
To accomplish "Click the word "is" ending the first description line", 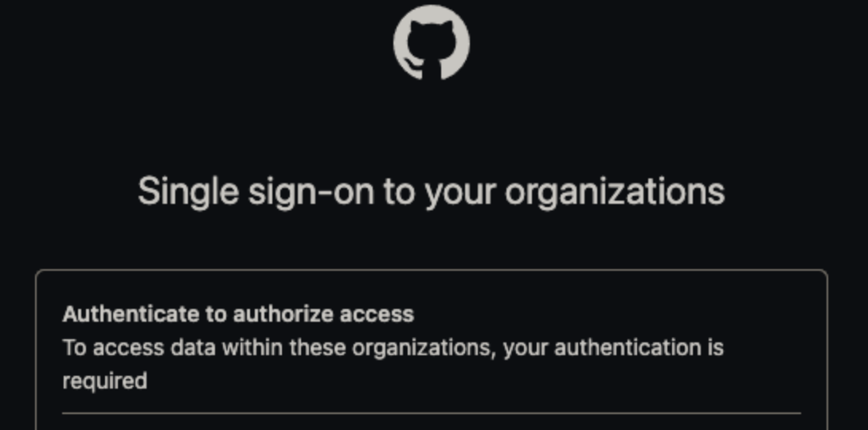I will coord(715,348).
